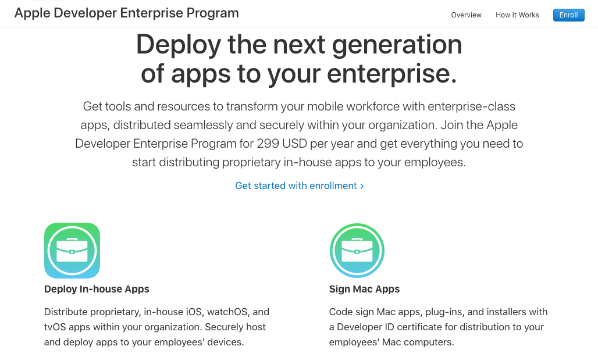Viewport: 598px width, 364px height.
Task: Go to How It Works
Action: click(517, 15)
